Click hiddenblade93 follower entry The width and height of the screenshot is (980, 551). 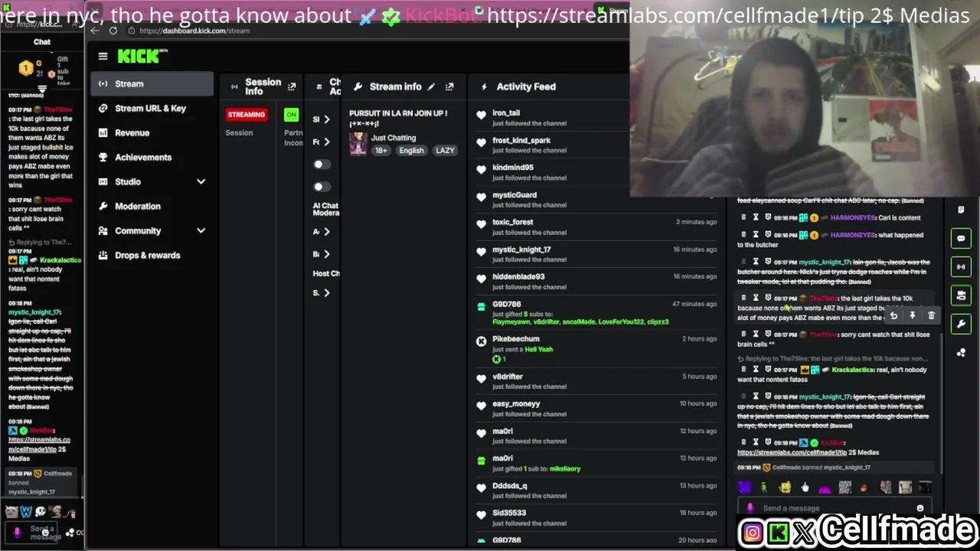[596, 282]
